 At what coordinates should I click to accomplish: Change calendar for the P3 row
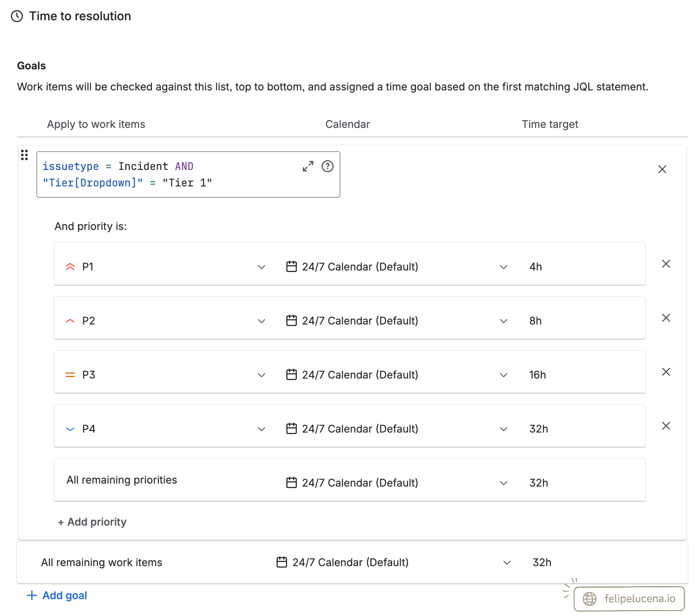point(397,375)
